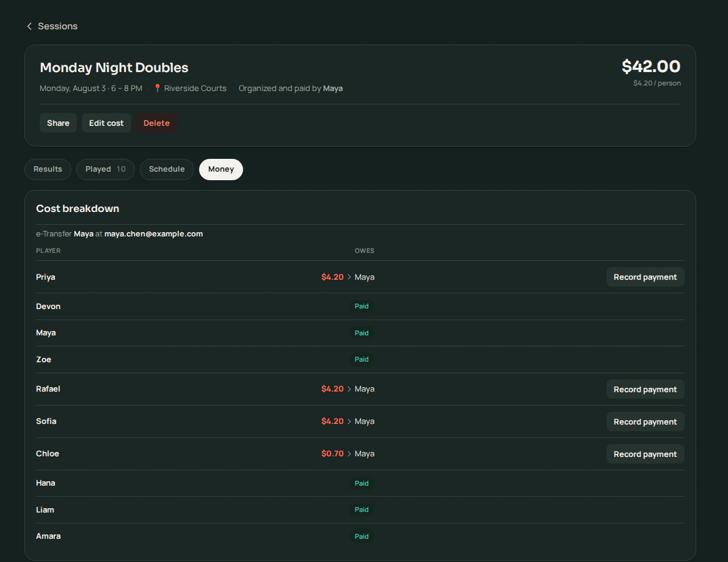This screenshot has width=728, height=562.
Task: Click the Share button
Action: tap(58, 123)
